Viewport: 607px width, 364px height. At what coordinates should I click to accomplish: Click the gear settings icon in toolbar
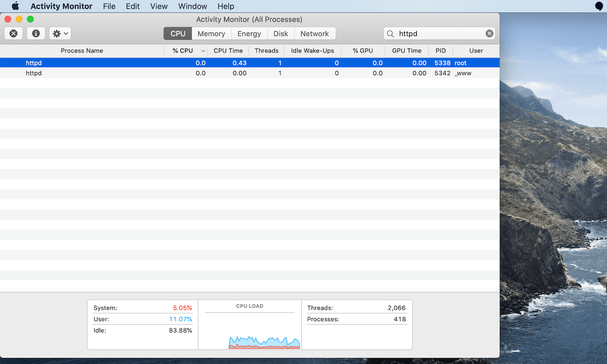click(x=57, y=34)
